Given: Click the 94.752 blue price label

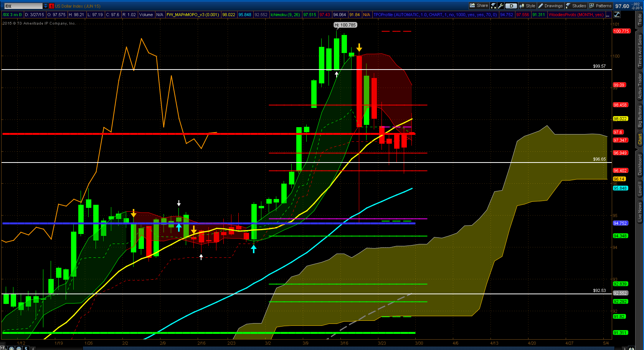Looking at the screenshot, I should pyautogui.click(x=620, y=223).
